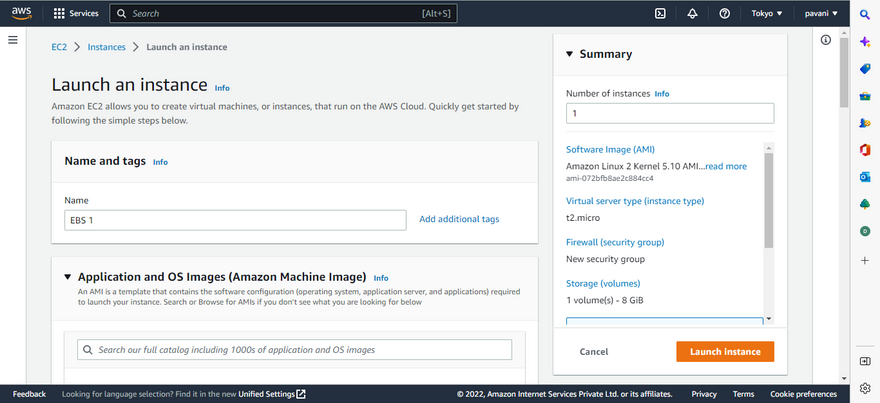The image size is (880, 403).
Task: Open the Services grid menu
Action: click(x=76, y=14)
